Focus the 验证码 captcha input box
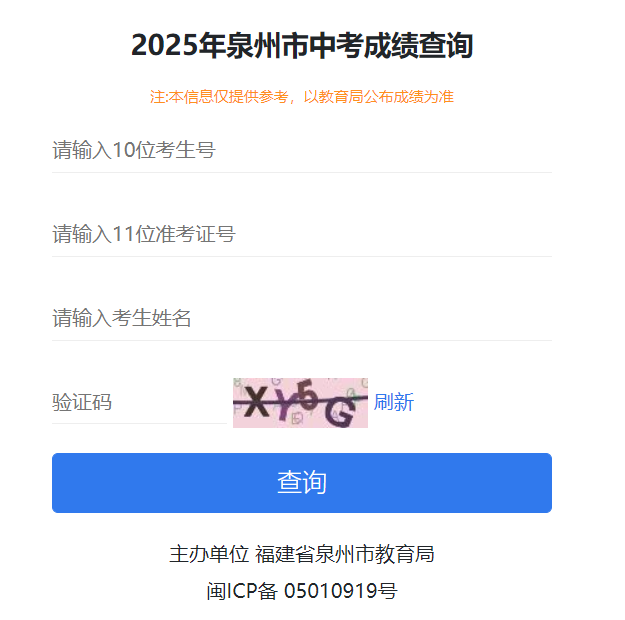The image size is (625, 620). click(x=138, y=403)
